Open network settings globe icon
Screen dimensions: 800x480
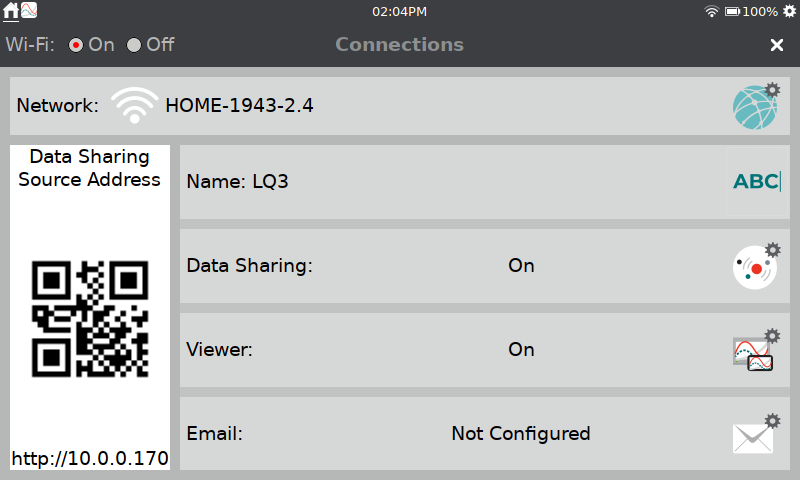756,106
